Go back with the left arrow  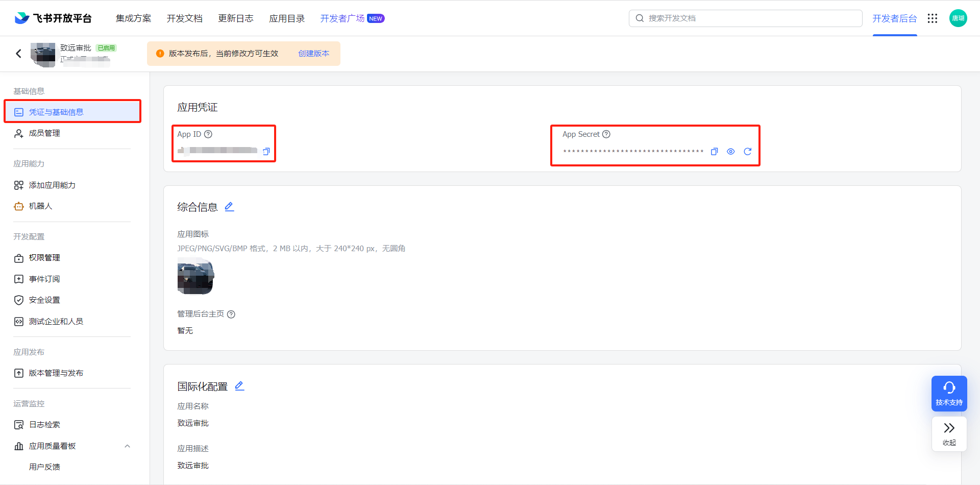(19, 54)
